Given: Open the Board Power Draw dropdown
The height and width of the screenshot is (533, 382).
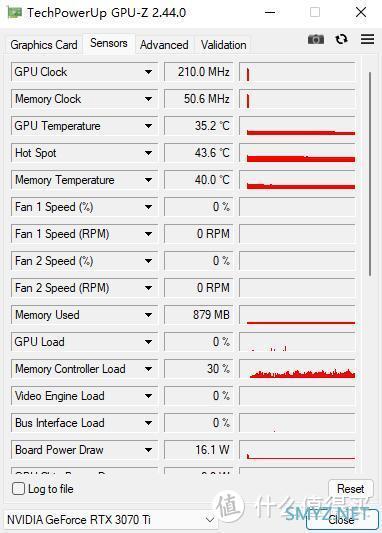Looking at the screenshot, I should 148,450.
